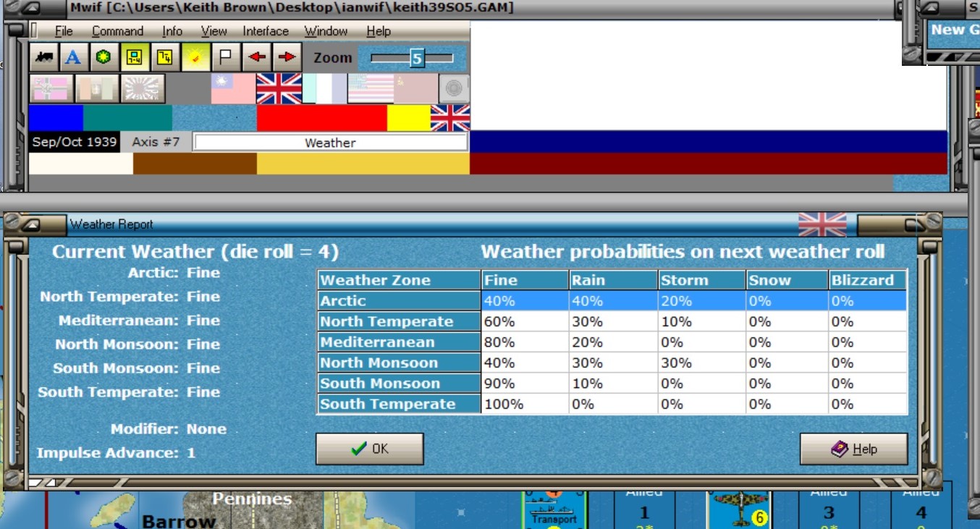Open Help in the Weather Report dialog
This screenshot has width=980, height=529.
pos(854,449)
